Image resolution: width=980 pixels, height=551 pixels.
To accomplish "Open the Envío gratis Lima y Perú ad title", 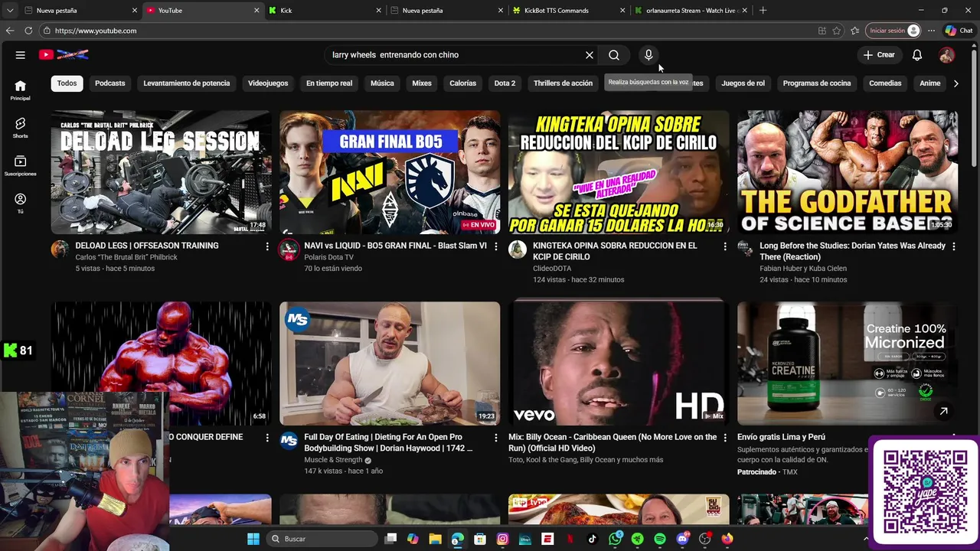I will (781, 437).
